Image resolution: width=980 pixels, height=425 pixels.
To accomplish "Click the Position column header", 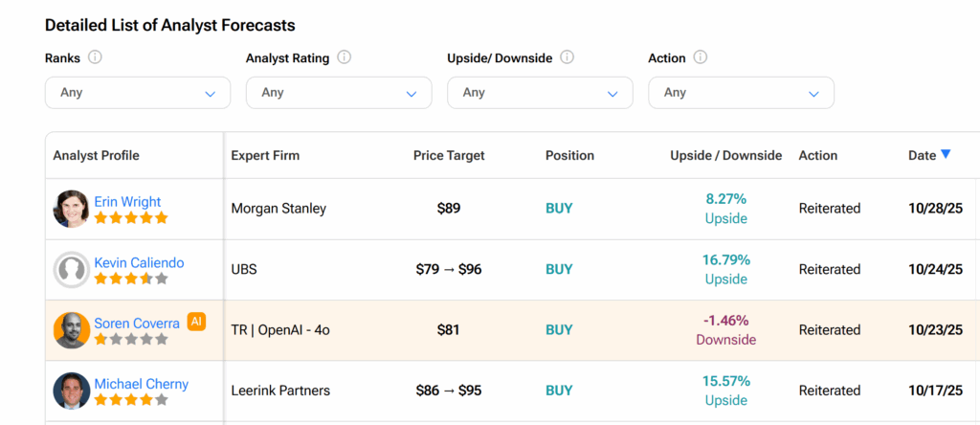I will pyautogui.click(x=569, y=155).
